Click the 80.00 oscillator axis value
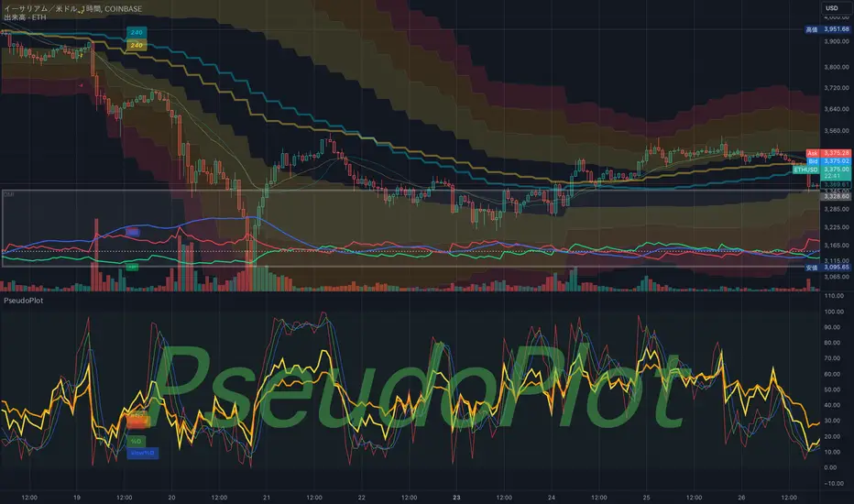Viewport: 854px width, 504px height. [834, 343]
